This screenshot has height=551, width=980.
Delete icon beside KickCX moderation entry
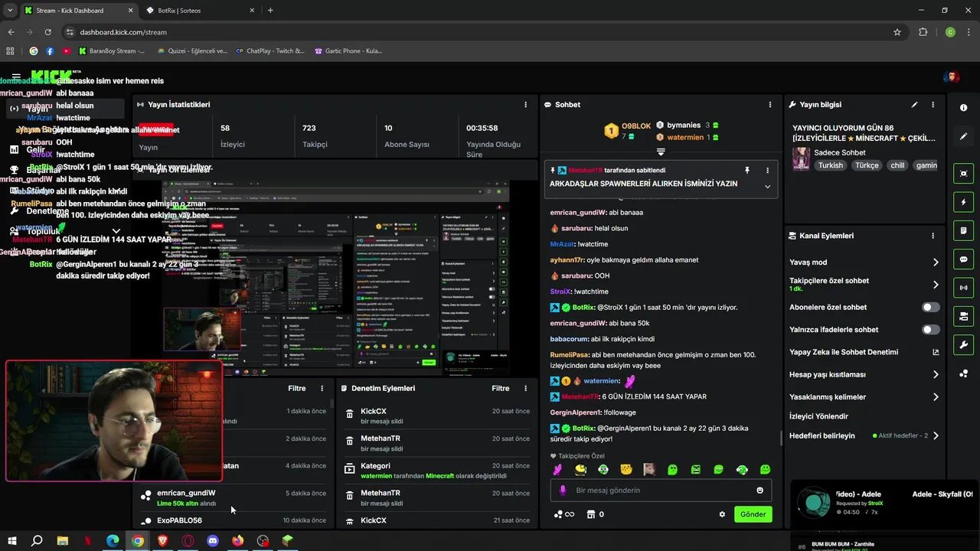(350, 414)
